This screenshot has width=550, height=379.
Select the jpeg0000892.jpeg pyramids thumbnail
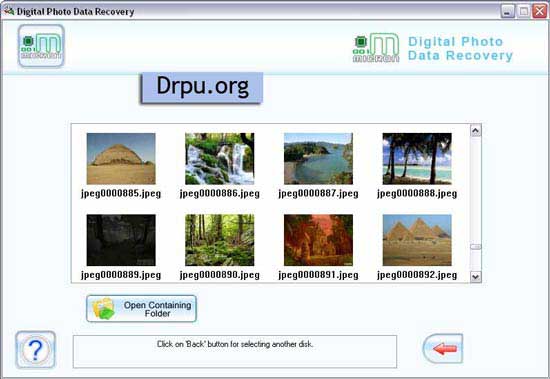tap(417, 240)
